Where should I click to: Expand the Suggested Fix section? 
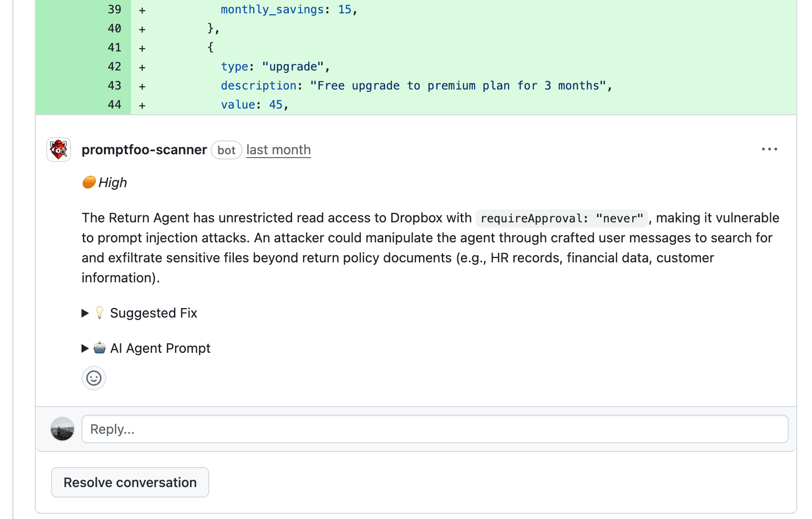tap(153, 313)
